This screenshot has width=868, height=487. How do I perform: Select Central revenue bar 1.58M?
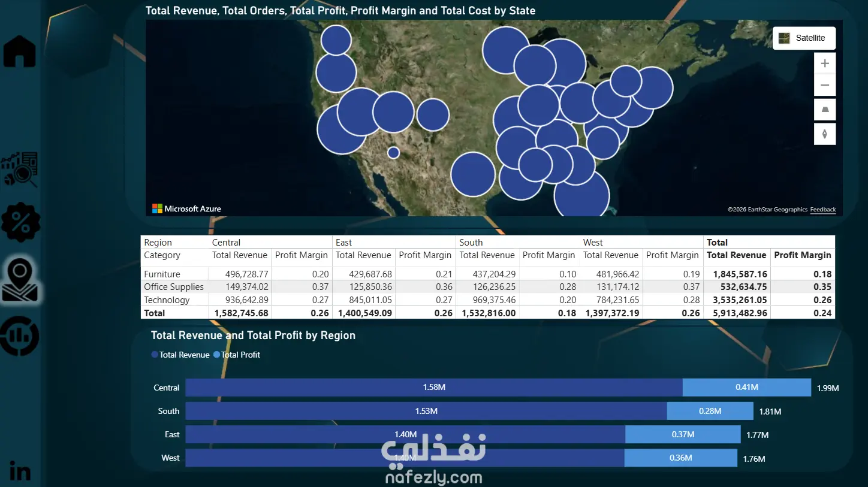click(434, 388)
